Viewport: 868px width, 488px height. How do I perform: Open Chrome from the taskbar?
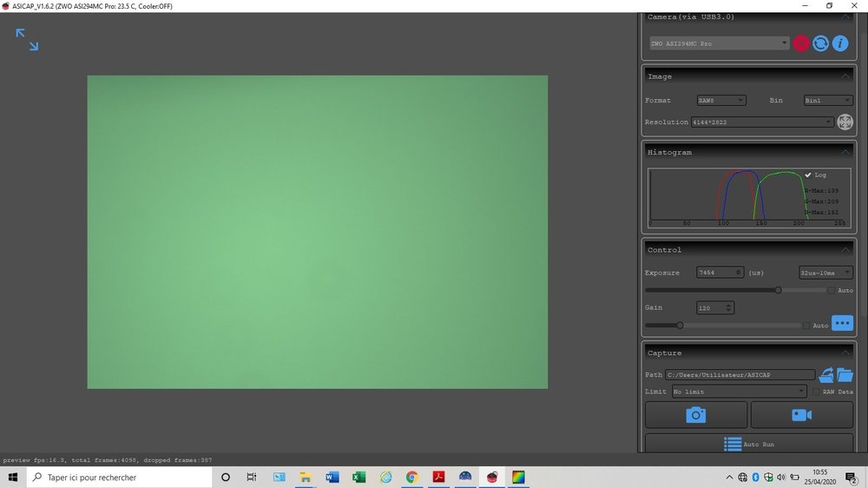point(411,477)
